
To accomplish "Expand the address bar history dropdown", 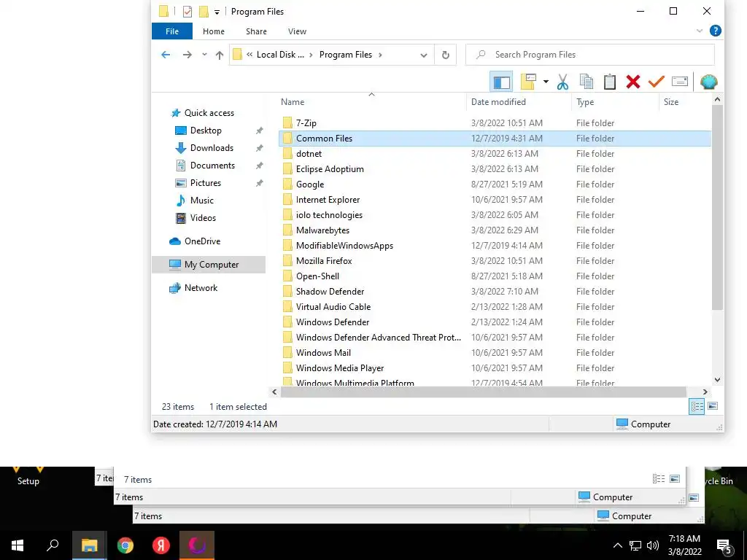I will (x=424, y=55).
